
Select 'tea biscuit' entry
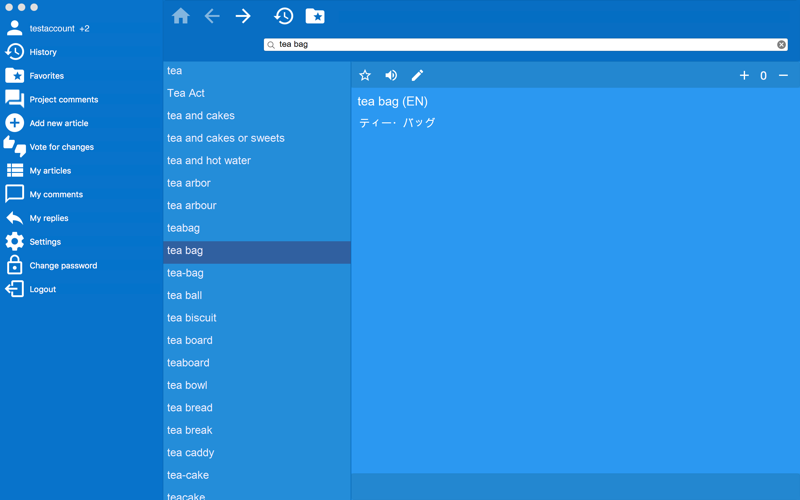click(257, 317)
